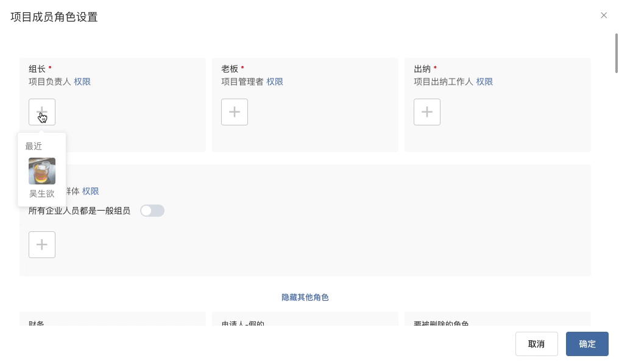Image resolution: width=619 pixels, height=364 pixels.
Task: Open 权限 settings for the 组长 role
Action: click(82, 82)
